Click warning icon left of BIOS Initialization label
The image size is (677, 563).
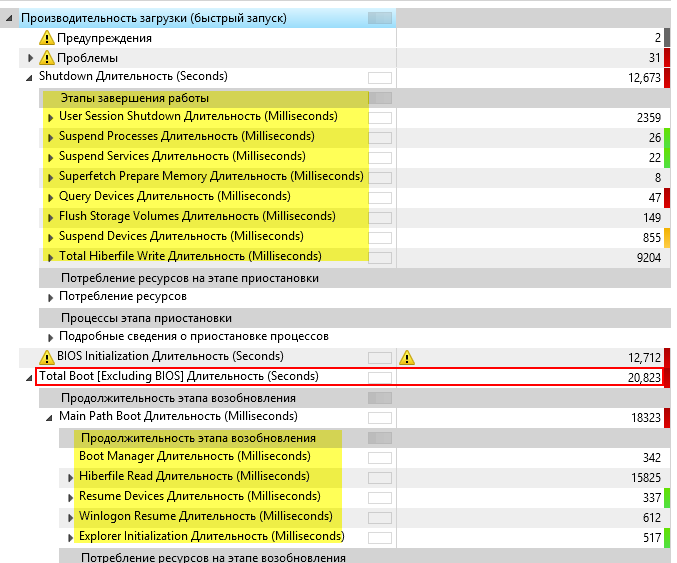[x=47, y=357]
